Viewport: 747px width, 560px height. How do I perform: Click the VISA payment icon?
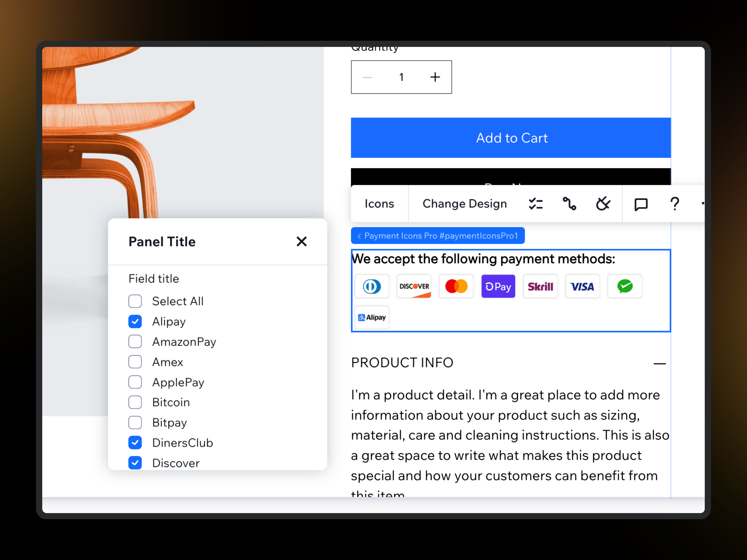coord(583,287)
